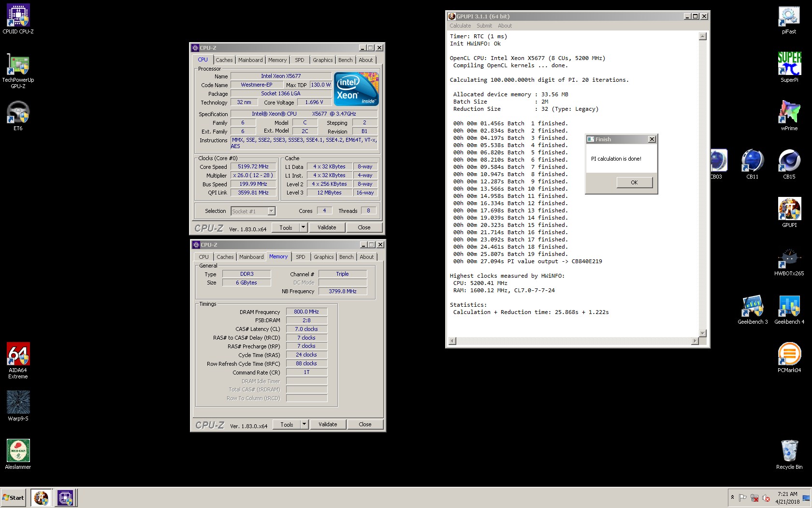Open TechPowerUp GPU-Z desktop icon
Viewport: 812px width, 508px height.
coord(18,71)
